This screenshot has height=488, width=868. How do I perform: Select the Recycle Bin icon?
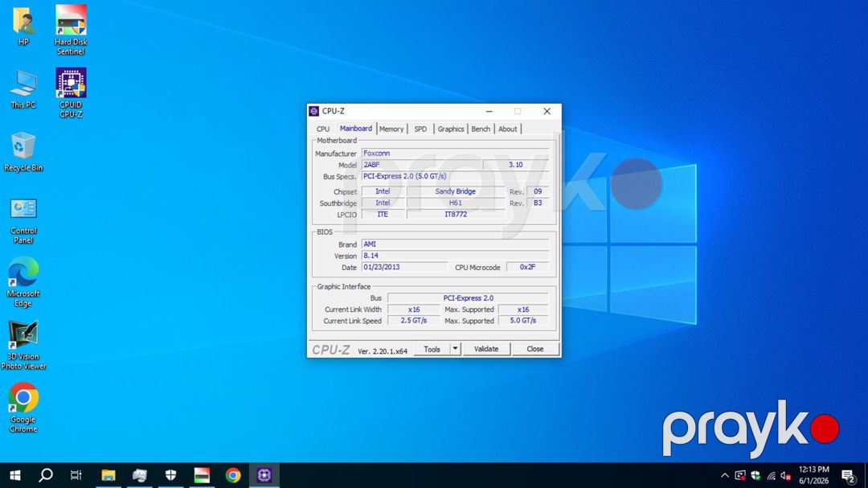tap(23, 152)
